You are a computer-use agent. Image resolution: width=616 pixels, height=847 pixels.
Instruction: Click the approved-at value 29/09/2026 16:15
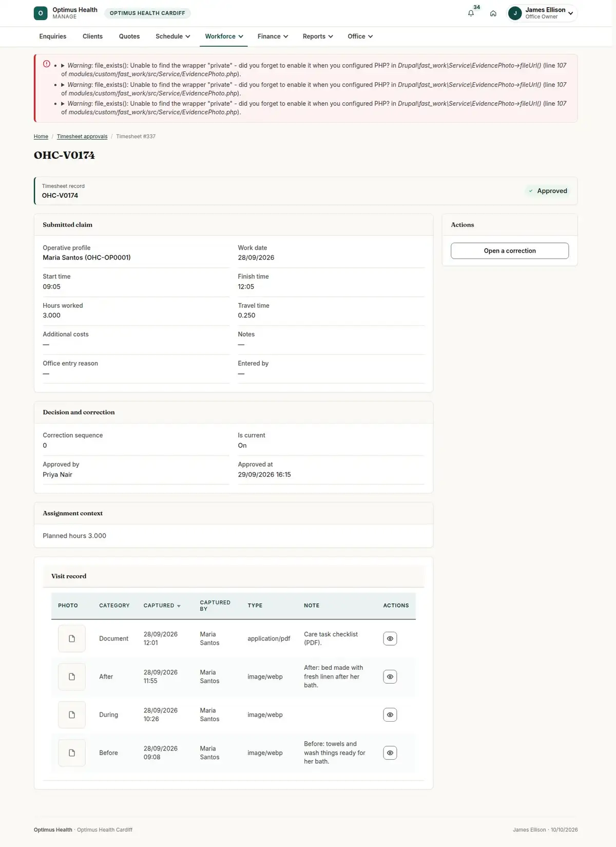pyautogui.click(x=264, y=475)
